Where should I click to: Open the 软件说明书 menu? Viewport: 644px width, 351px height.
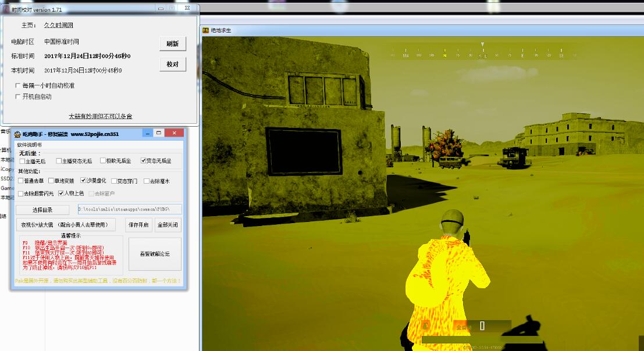point(29,145)
